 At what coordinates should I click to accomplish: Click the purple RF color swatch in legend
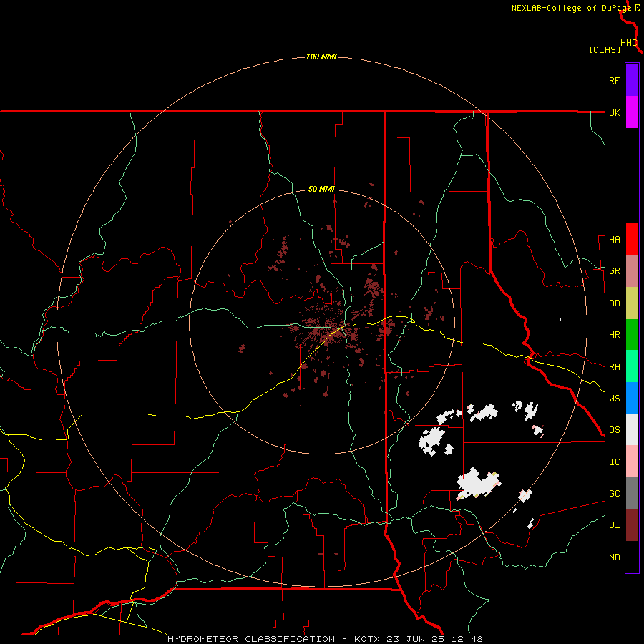[x=632, y=80]
